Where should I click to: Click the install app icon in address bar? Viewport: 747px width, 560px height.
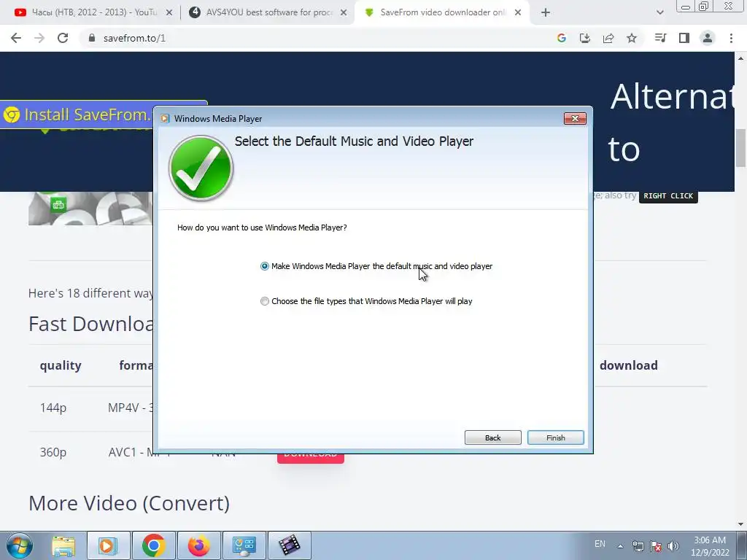(584, 38)
